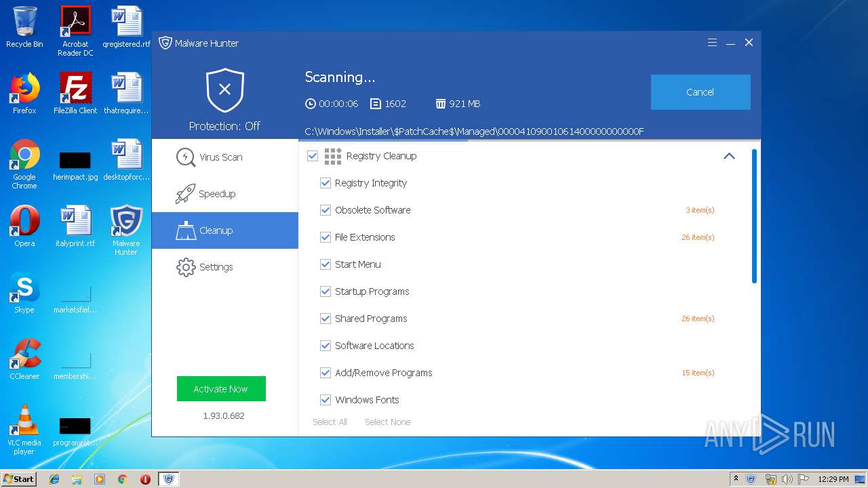Click the Speedup rocket icon
This screenshot has width=868, height=488.
[186, 194]
